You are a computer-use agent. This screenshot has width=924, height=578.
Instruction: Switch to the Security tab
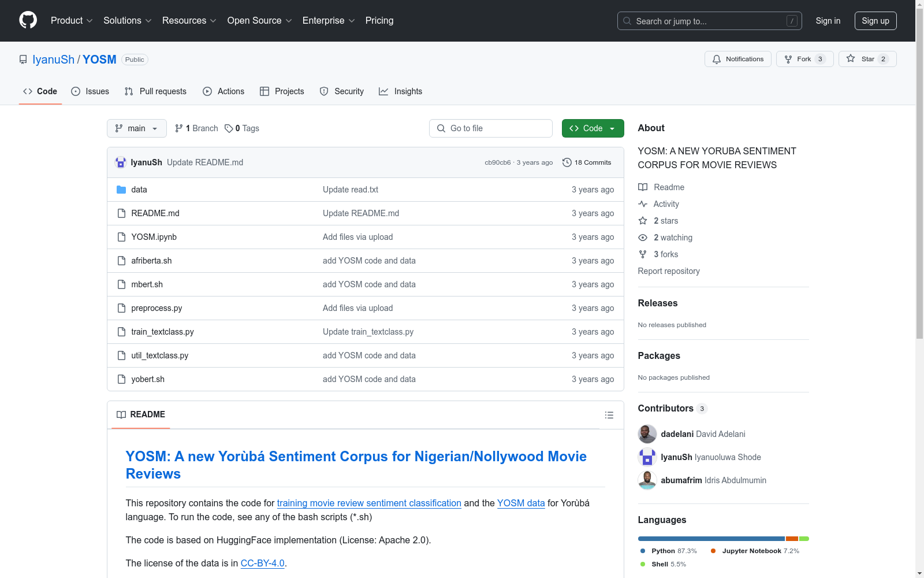tap(342, 91)
